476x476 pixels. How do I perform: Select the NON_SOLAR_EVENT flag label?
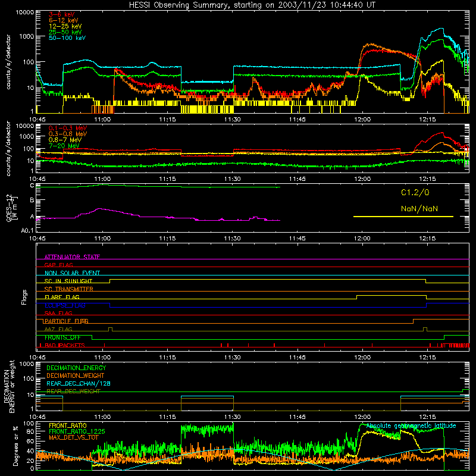pos(72,273)
